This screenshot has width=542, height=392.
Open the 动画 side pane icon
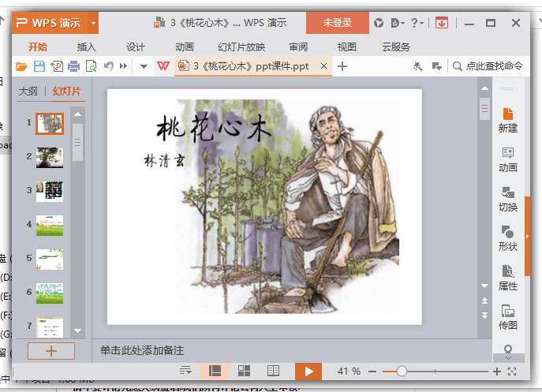pyautogui.click(x=508, y=160)
